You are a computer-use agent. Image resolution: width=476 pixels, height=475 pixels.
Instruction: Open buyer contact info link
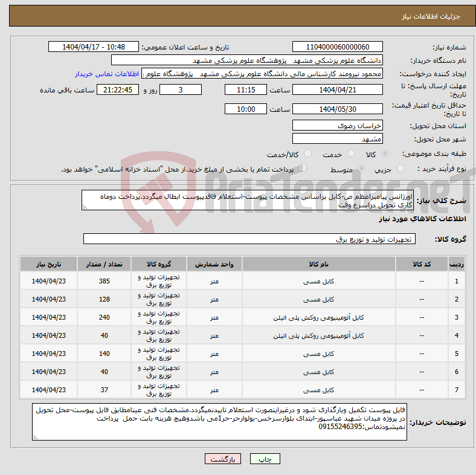coord(107,74)
